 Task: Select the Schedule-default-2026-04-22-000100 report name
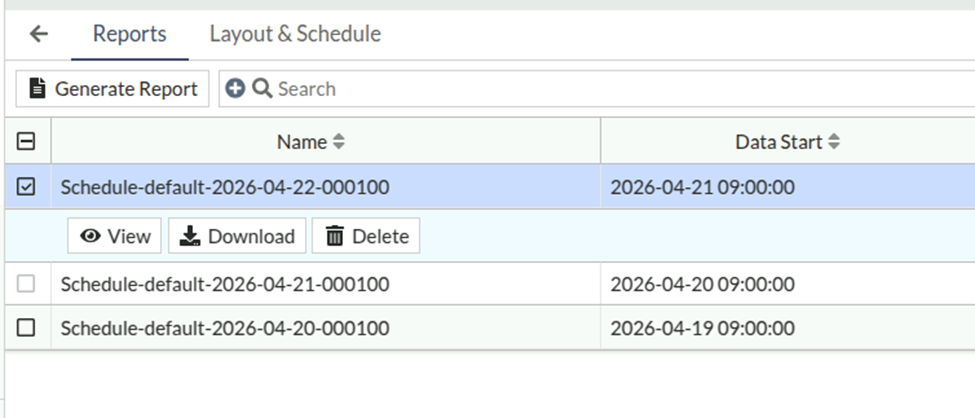pos(225,187)
